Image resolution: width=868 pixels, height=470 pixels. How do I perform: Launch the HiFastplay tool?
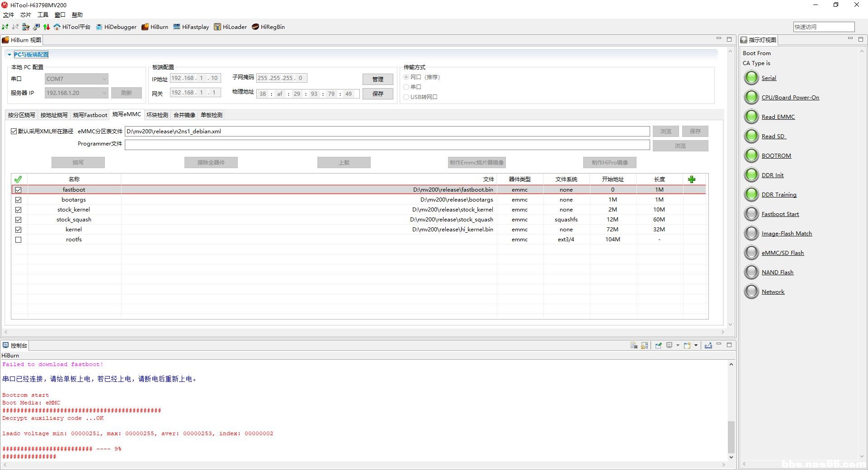191,27
